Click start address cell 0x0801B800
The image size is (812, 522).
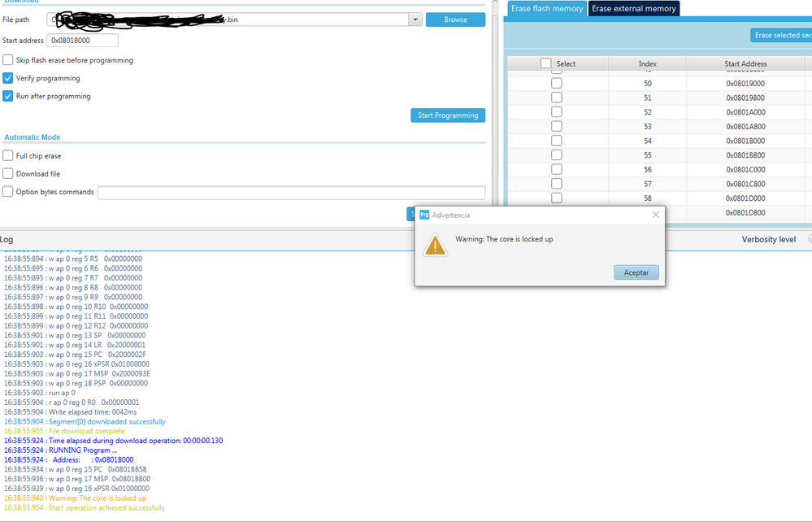click(745, 154)
